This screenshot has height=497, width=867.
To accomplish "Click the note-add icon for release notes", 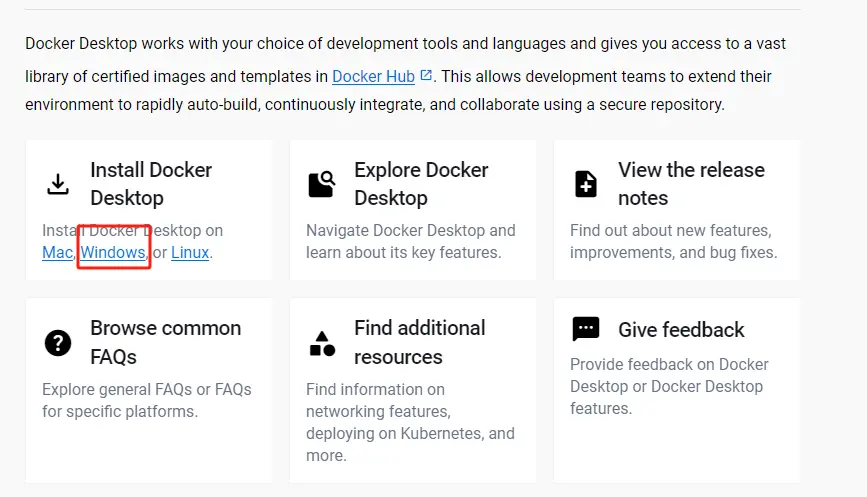I will 586,184.
